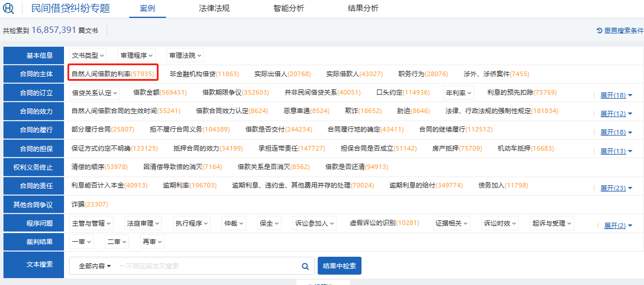The width and height of the screenshot is (644, 285).
Task: Expand the 合同的订立 row via 展开(18)
Action: coord(616,95)
